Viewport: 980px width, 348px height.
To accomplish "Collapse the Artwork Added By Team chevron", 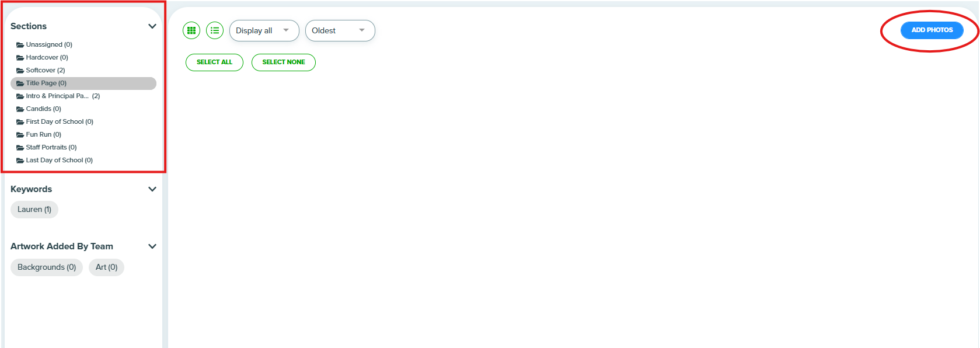I will click(x=152, y=246).
